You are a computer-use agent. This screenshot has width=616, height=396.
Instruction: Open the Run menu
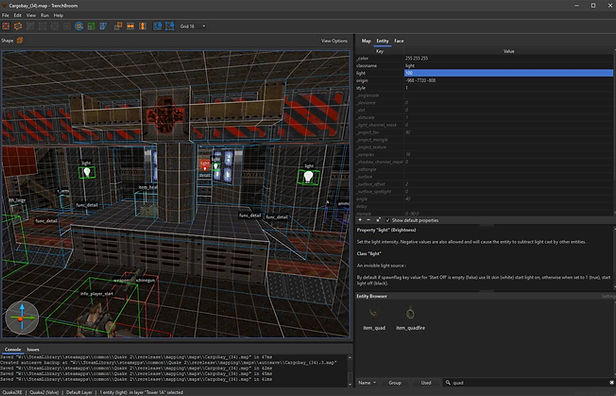pyautogui.click(x=45, y=15)
